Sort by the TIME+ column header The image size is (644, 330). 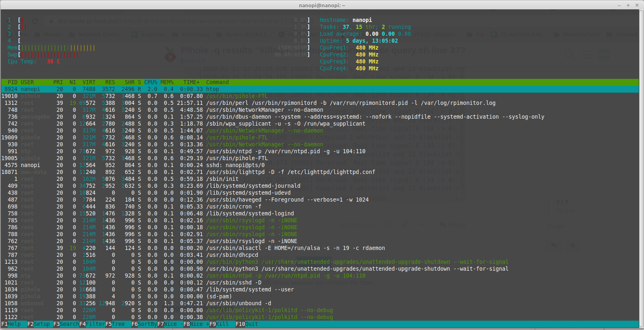191,82
